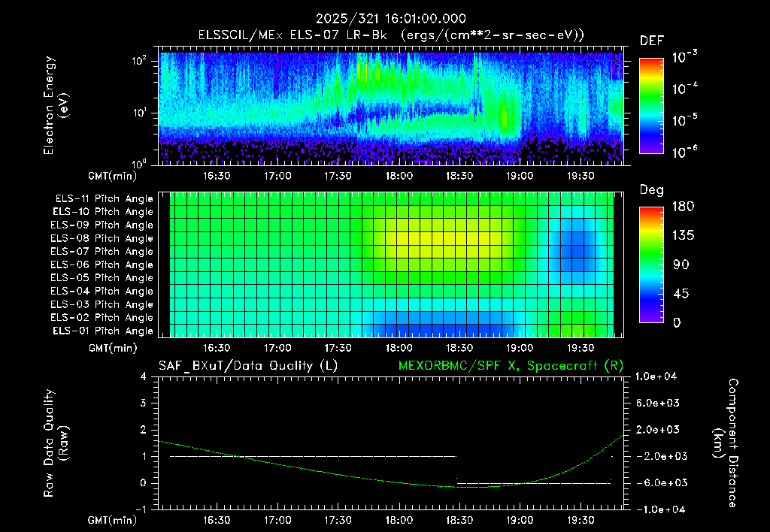Click 0 on the Deg color scale
This screenshot has height=532, width=770.
click(x=678, y=323)
